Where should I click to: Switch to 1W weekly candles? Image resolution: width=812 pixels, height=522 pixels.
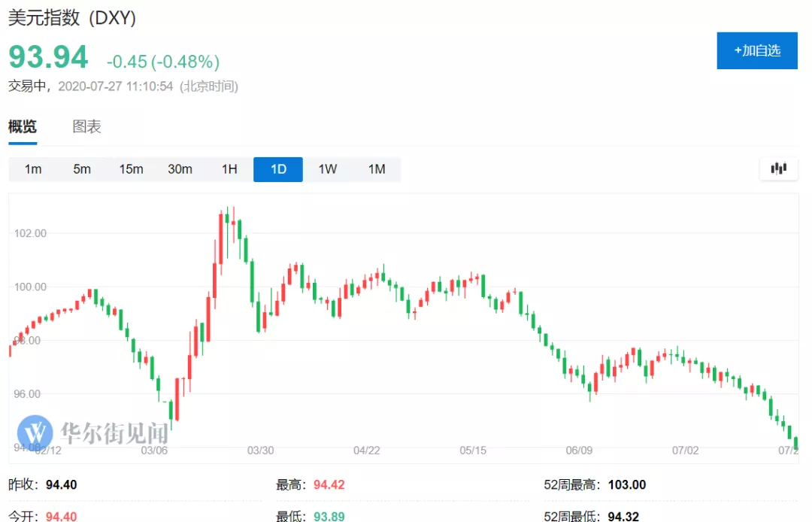[327, 169]
